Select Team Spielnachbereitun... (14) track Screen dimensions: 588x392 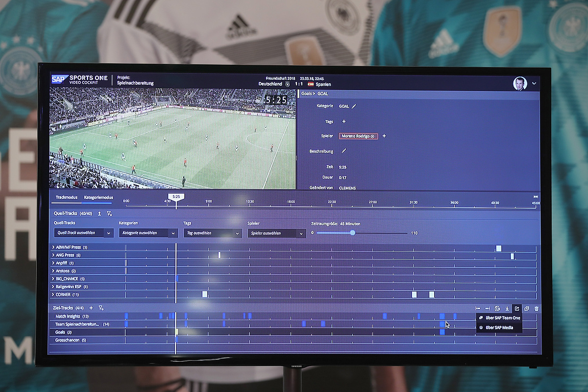(82, 324)
